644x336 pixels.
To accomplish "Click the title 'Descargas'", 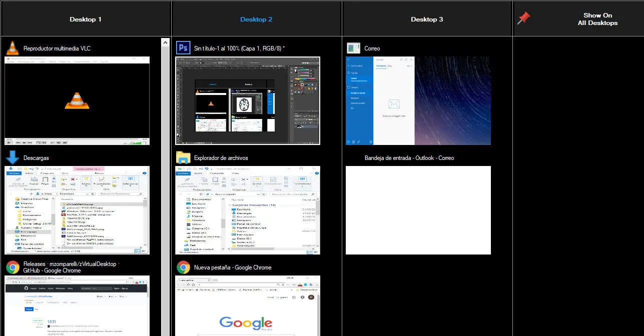I will click(x=36, y=158).
